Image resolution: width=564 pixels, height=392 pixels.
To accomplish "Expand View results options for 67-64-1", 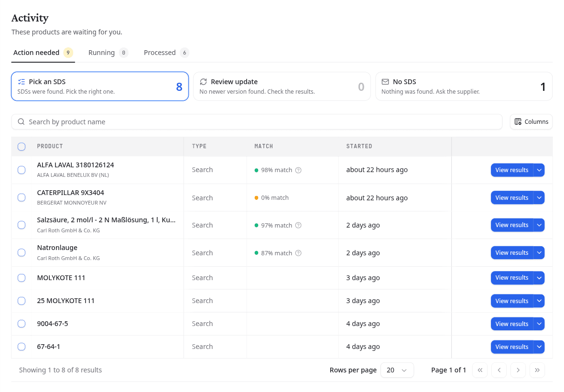I will (539, 347).
